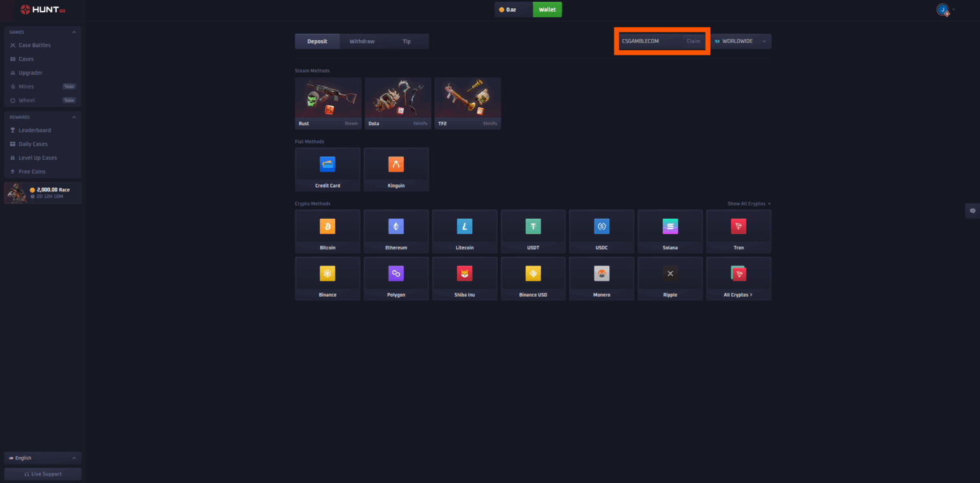Open the English language selector
This screenshot has height=483, width=980.
(42, 457)
